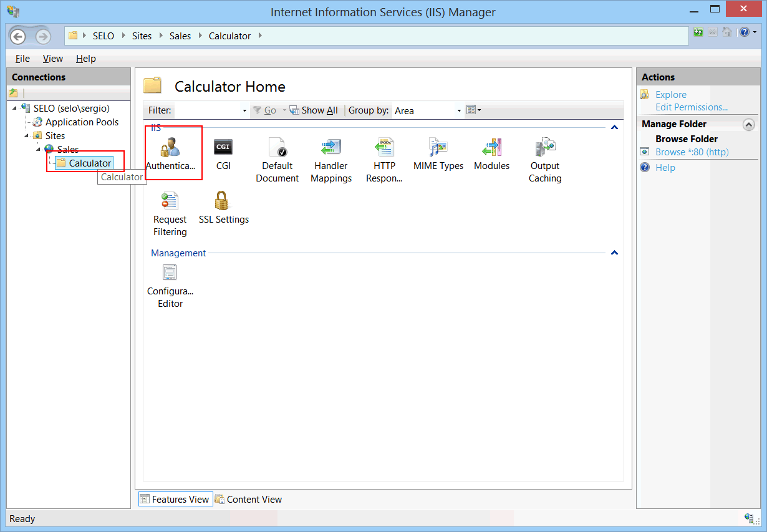Screen dimensions: 767x532
Task: Open the Configuration Editor feature
Action: coord(170,286)
